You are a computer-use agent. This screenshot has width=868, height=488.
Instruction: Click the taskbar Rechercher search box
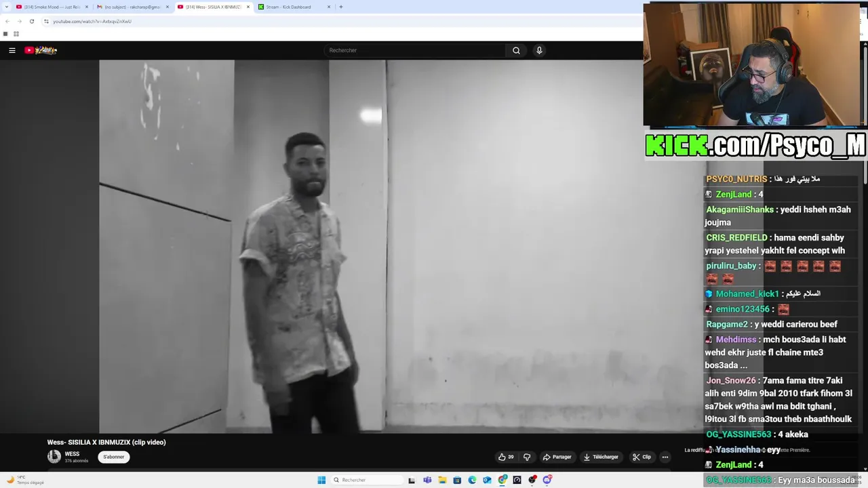[x=366, y=480]
